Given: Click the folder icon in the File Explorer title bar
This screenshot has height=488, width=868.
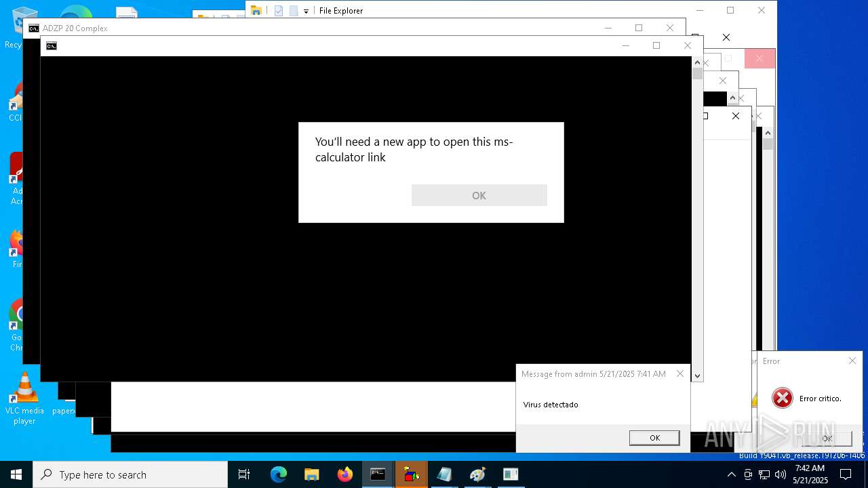Looking at the screenshot, I should [256, 10].
